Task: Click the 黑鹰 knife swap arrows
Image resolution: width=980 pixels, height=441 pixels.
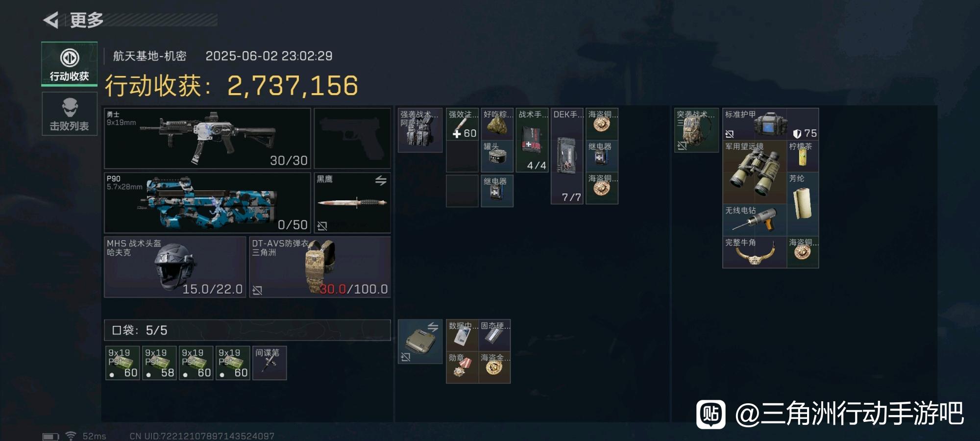Action: pyautogui.click(x=381, y=180)
